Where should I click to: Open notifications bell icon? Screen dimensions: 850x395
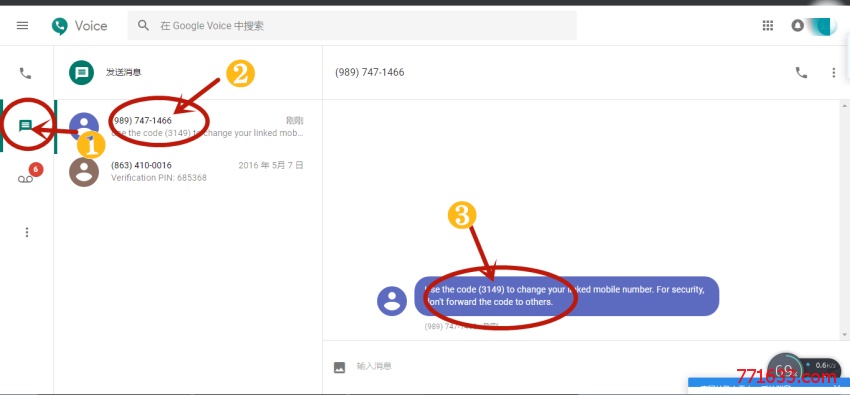[x=797, y=25]
